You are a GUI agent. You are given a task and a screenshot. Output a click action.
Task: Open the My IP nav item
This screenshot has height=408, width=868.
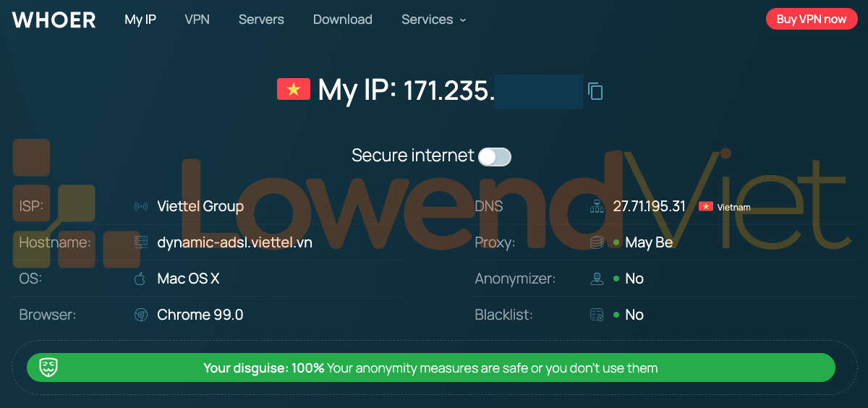pyautogui.click(x=140, y=20)
